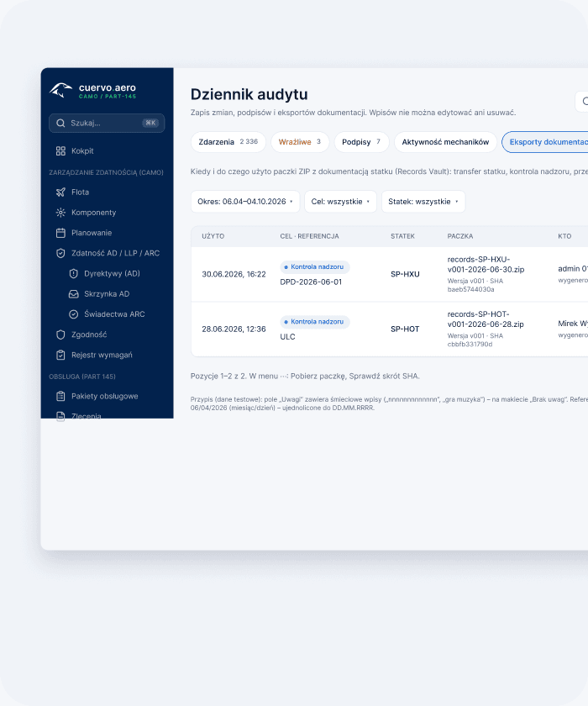Click the UŻYTO column header
Screen dimensions: 588x706
[x=213, y=236]
